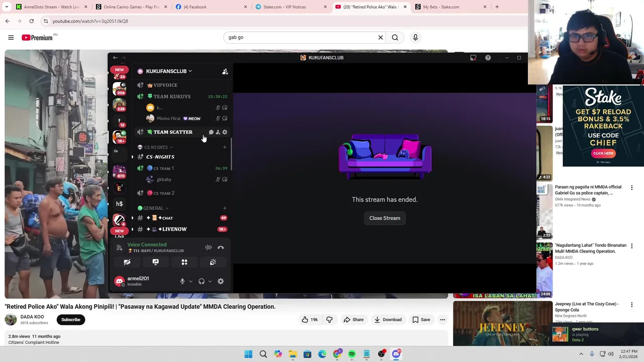The image size is (644, 362).
Task: Open headphone output device options arrow
Action: pos(210,282)
